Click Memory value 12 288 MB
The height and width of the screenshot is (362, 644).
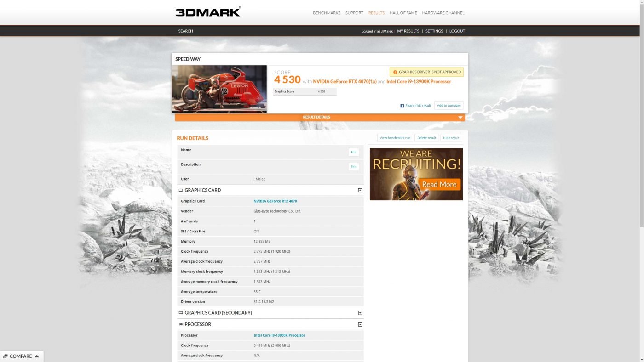262,242
